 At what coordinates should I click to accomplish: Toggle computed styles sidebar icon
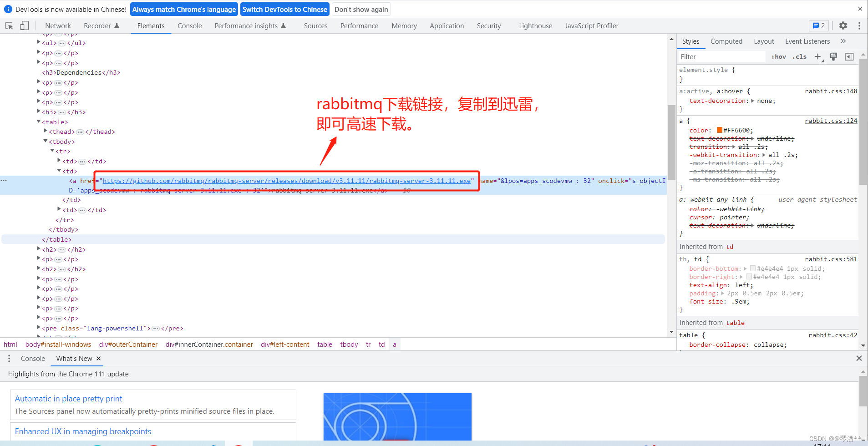pyautogui.click(x=849, y=56)
